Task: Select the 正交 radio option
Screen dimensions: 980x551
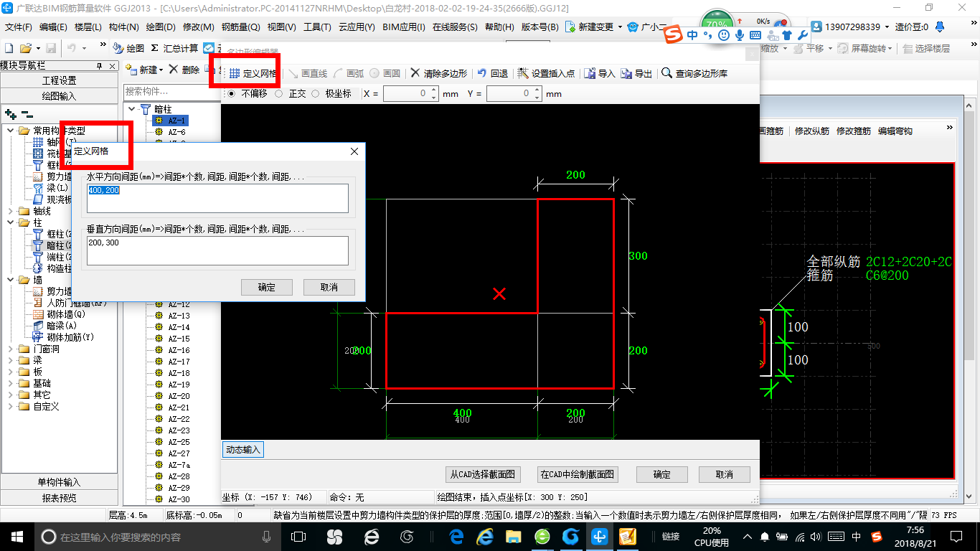Action: pos(279,93)
